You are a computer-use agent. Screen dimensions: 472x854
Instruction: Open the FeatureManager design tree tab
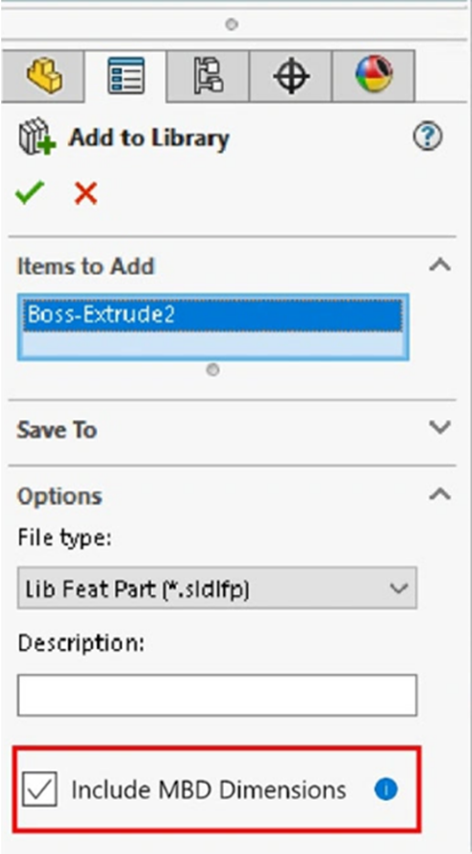(44, 76)
